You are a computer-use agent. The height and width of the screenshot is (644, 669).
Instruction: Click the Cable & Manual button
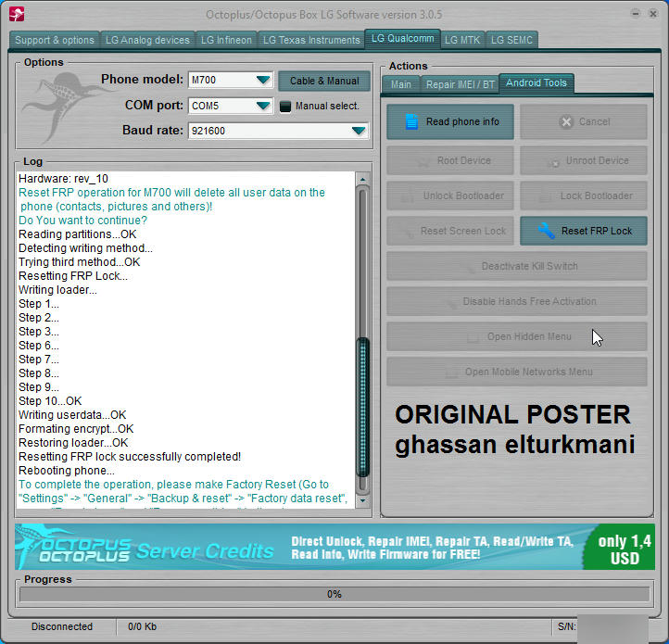[324, 81]
